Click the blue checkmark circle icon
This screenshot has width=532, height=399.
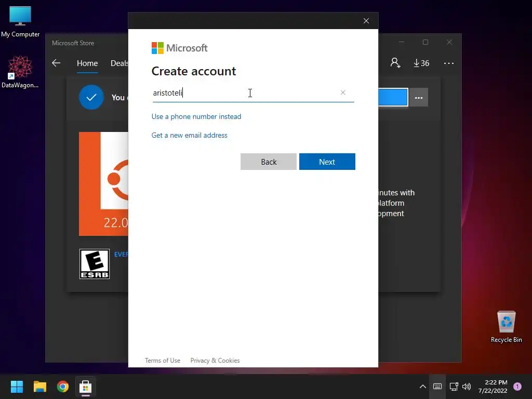91,97
